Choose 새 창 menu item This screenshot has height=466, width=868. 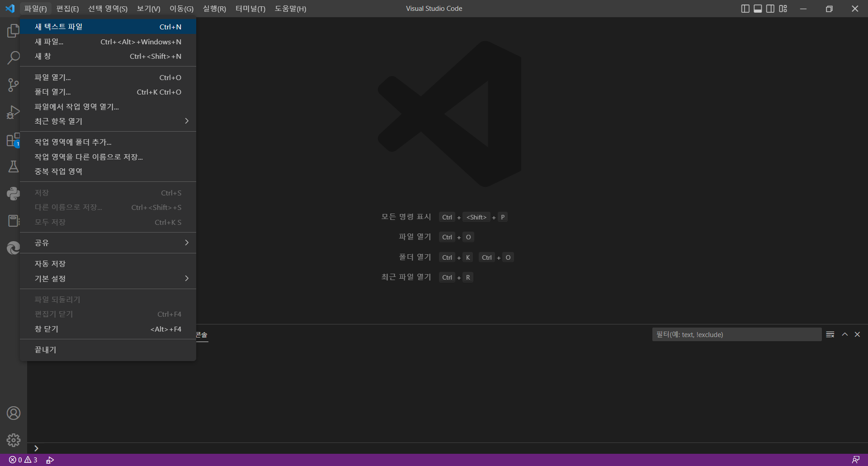pos(108,56)
